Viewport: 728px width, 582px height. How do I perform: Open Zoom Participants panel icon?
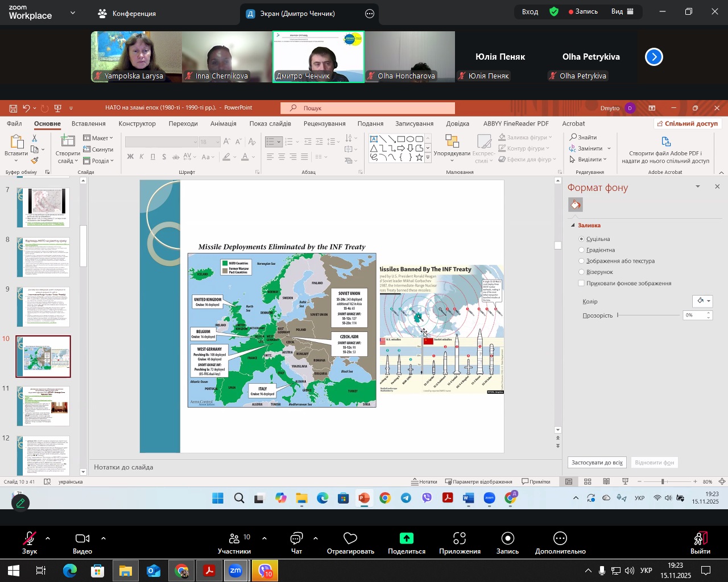pos(234,539)
